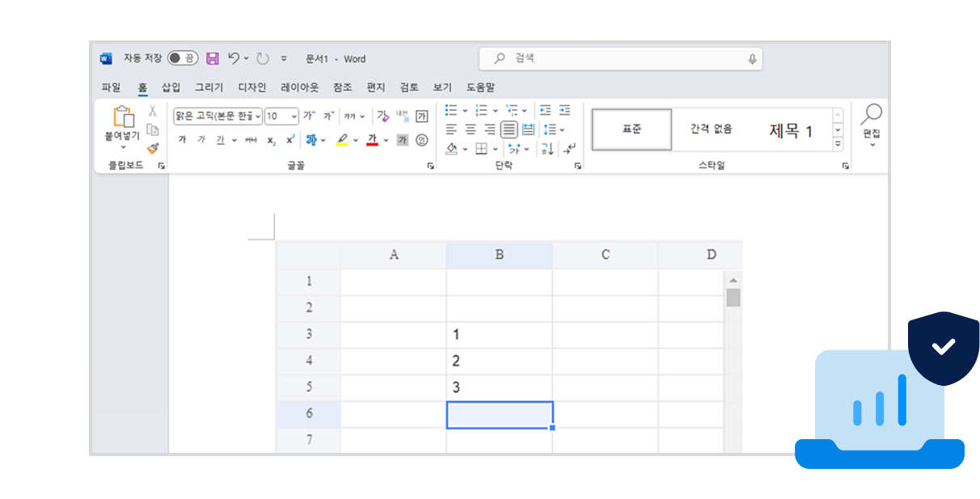The height and width of the screenshot is (499, 980).
Task: Toggle bold formatting in the font group
Action: coord(183,139)
